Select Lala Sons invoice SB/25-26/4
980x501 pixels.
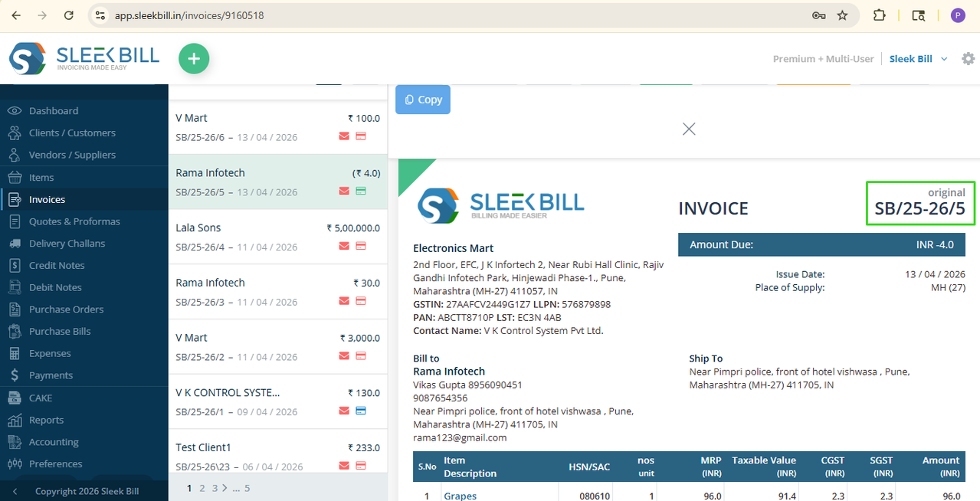(277, 237)
